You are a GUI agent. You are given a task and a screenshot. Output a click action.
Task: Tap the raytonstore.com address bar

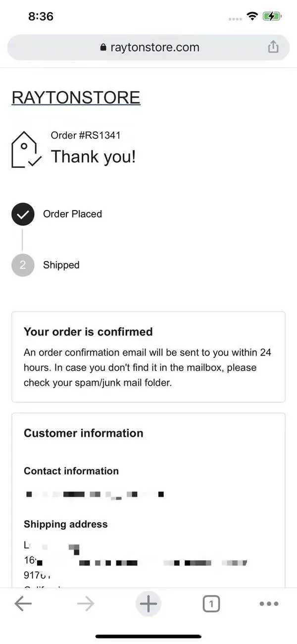(x=148, y=48)
